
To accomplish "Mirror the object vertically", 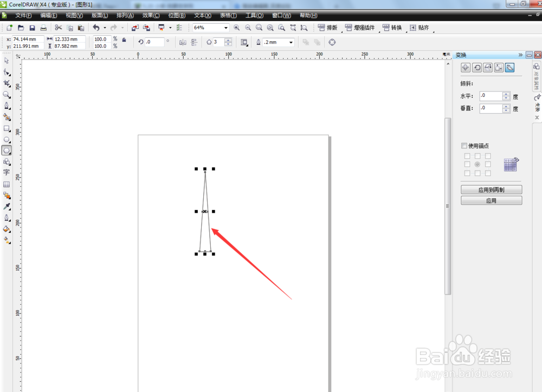I will [x=194, y=42].
